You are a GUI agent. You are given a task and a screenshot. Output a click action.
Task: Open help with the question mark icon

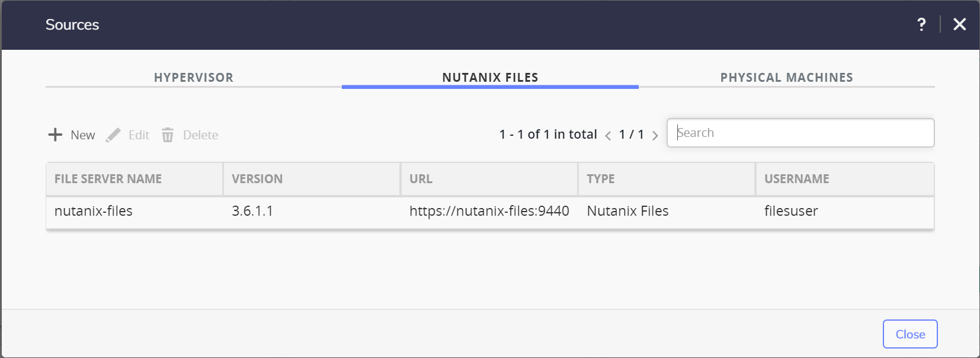tap(921, 24)
